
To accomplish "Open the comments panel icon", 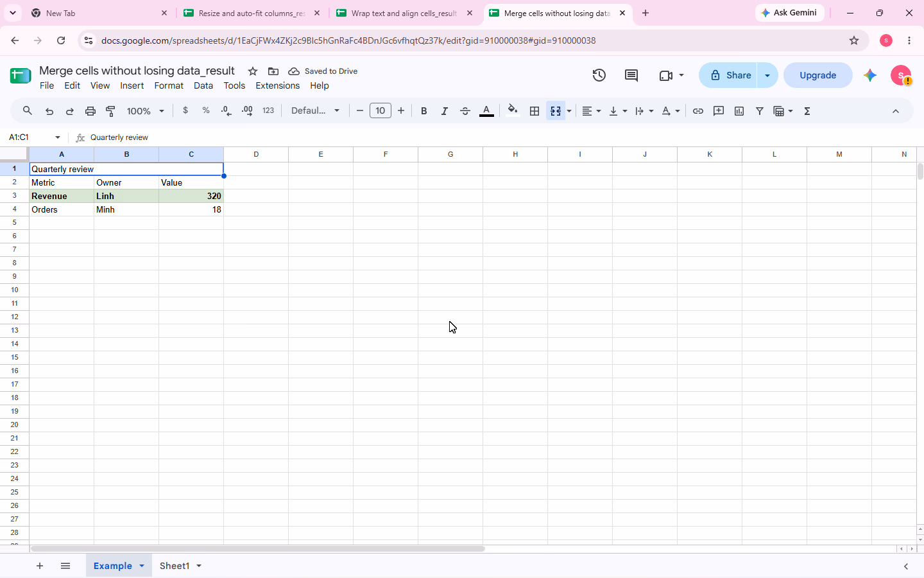I will (x=631, y=75).
